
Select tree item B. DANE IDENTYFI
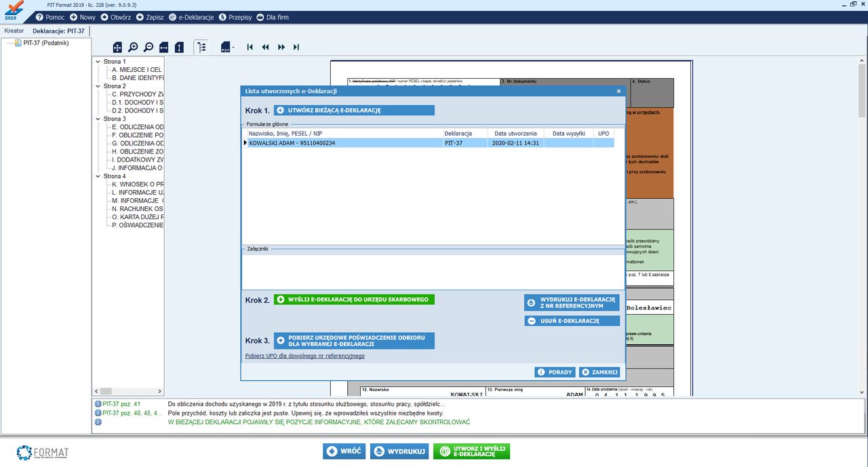pyautogui.click(x=138, y=78)
